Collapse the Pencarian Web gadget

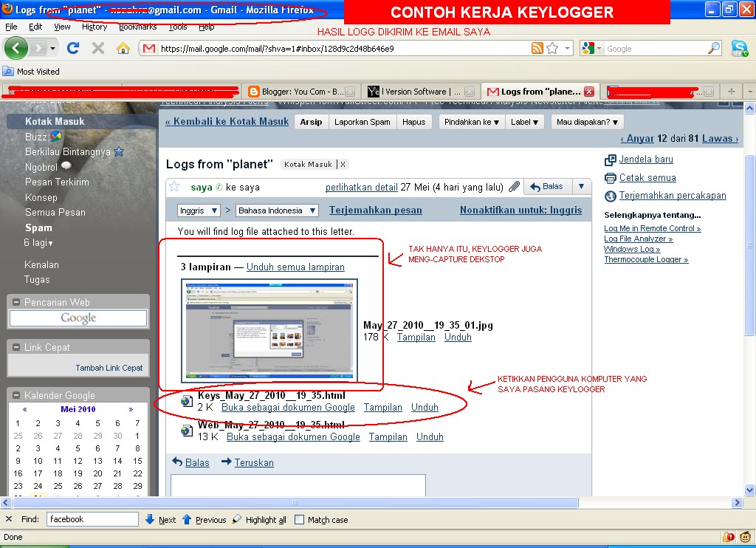tap(16, 302)
